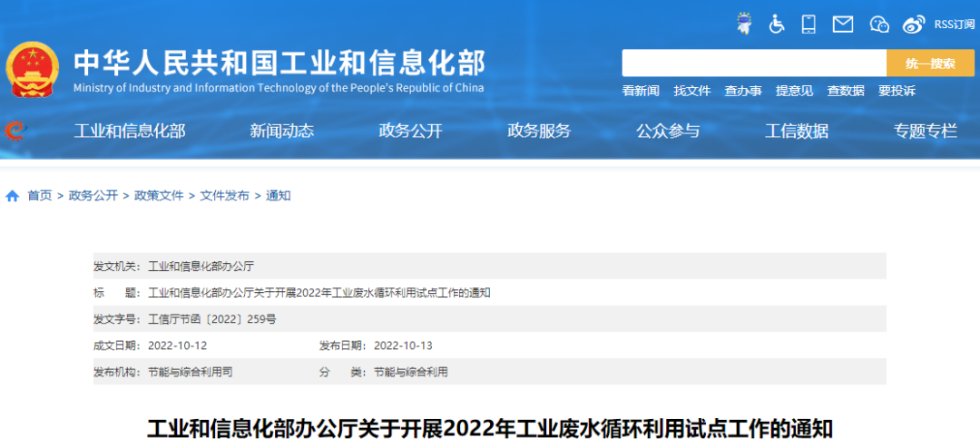Select 政务服务 in the main navigation
The width and height of the screenshot is (980, 448).
tap(539, 131)
